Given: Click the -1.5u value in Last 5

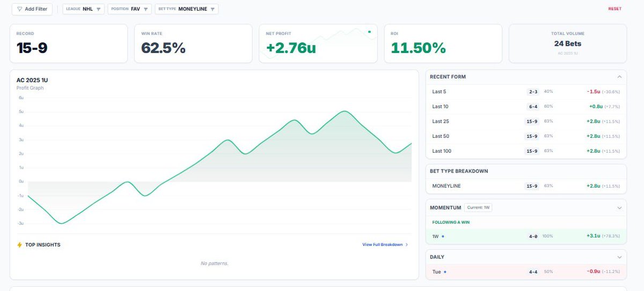Looking at the screenshot, I should tap(592, 92).
